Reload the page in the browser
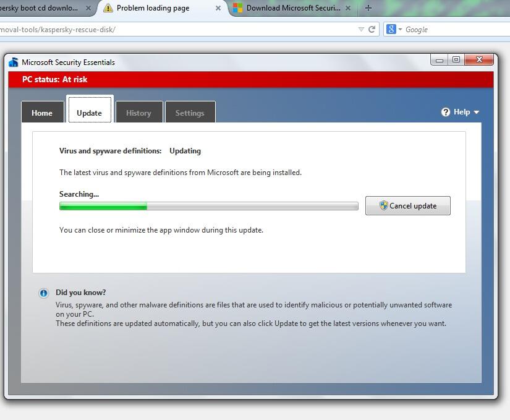This screenshot has height=420, width=510. 372,30
